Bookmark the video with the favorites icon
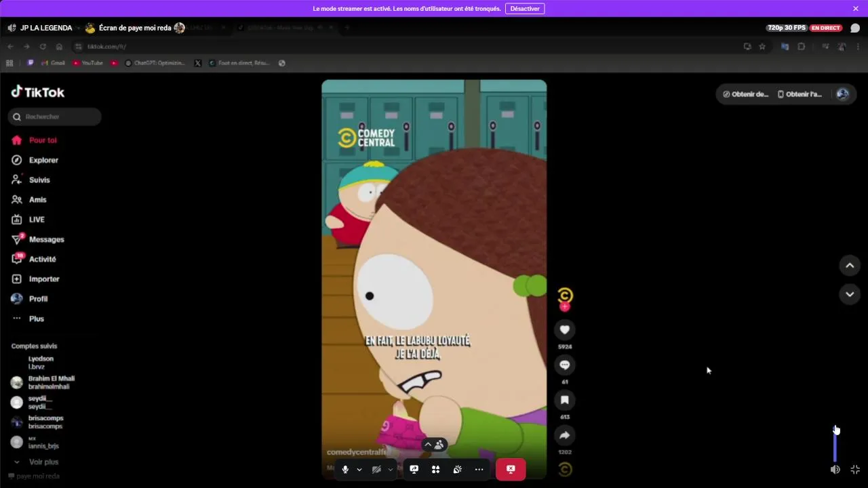The image size is (868, 488). [564, 400]
